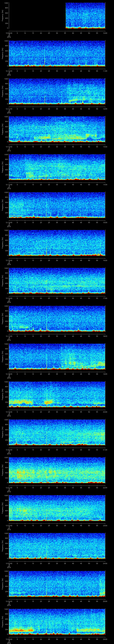Select the spectrogram panel starting at 12:10:00
Viewport: 114px width, 644px height.
(x=57, y=54)
